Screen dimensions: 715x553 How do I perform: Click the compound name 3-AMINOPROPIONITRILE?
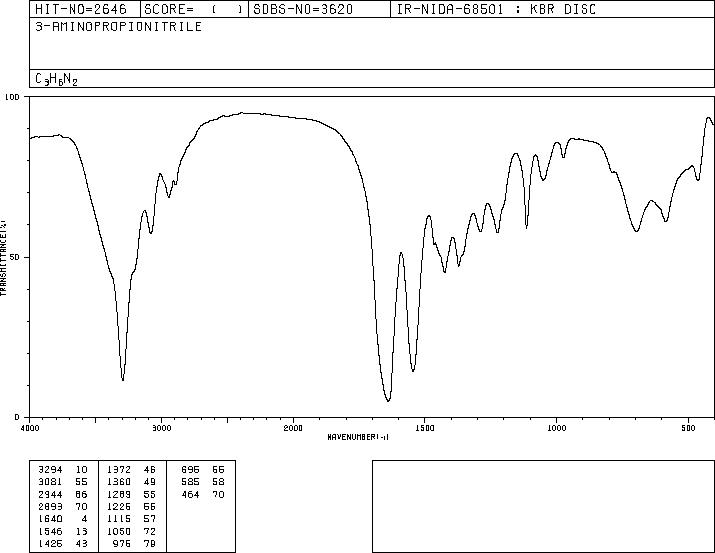click(119, 27)
